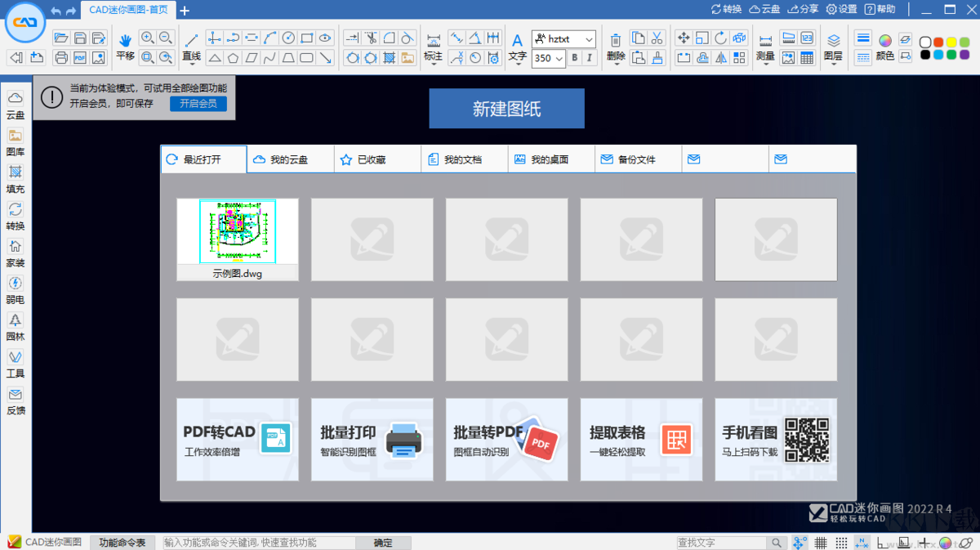Click the 新建图纸 button
Viewport: 980px width, 550px height.
pos(506,108)
